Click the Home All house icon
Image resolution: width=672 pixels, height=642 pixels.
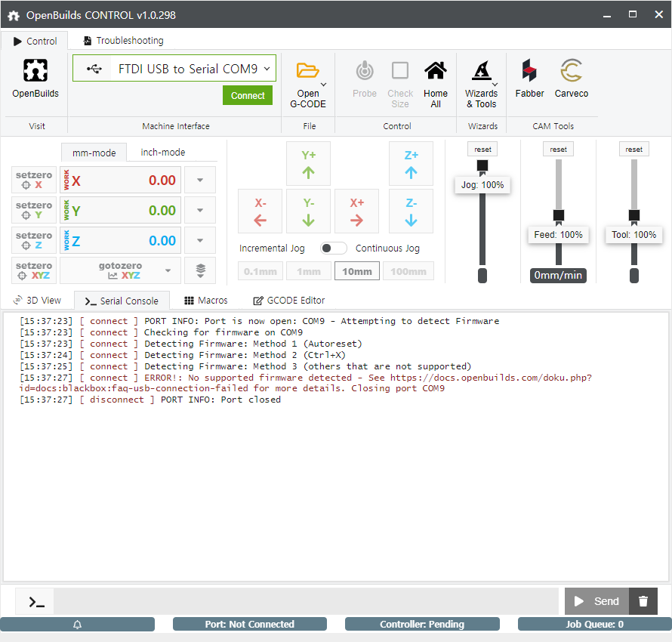point(436,71)
